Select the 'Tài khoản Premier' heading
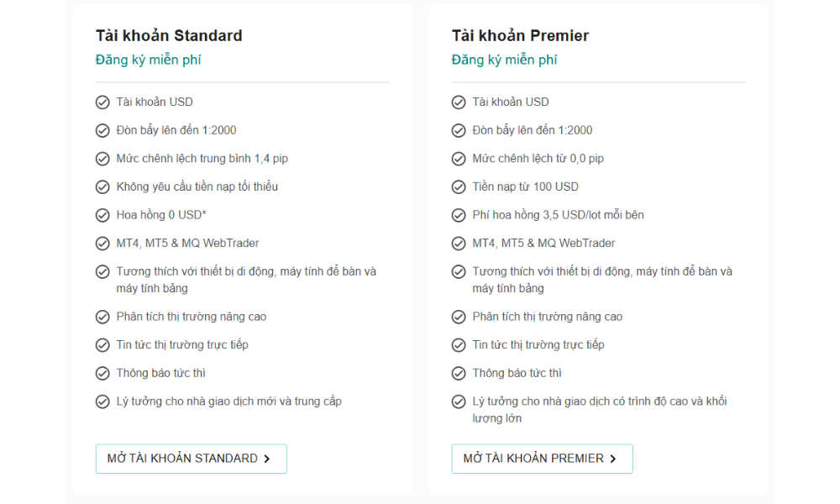The height and width of the screenshot is (504, 840). [x=520, y=35]
